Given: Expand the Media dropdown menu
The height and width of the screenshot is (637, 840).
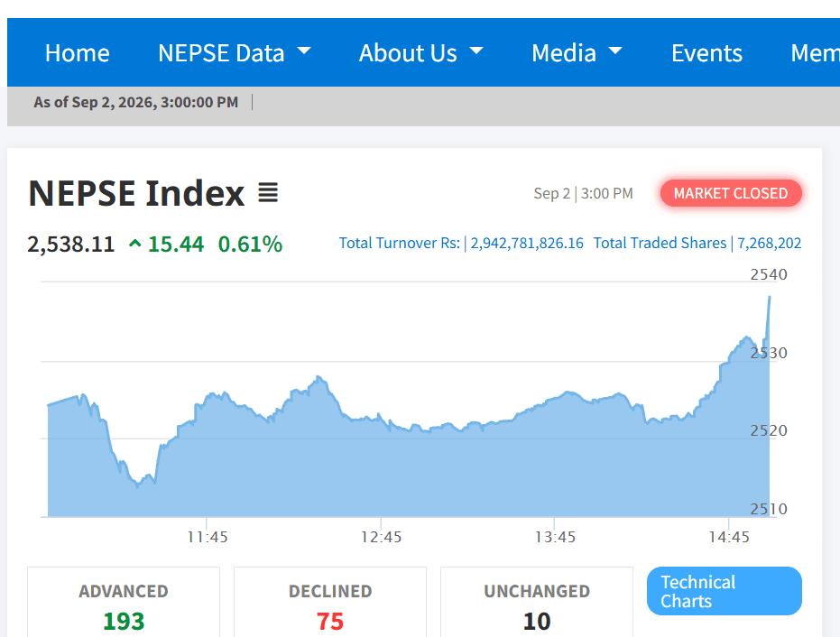Looking at the screenshot, I should (x=577, y=53).
